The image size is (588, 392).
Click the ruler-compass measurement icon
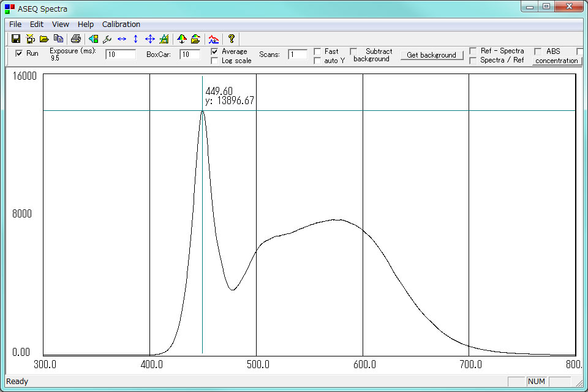click(164, 39)
